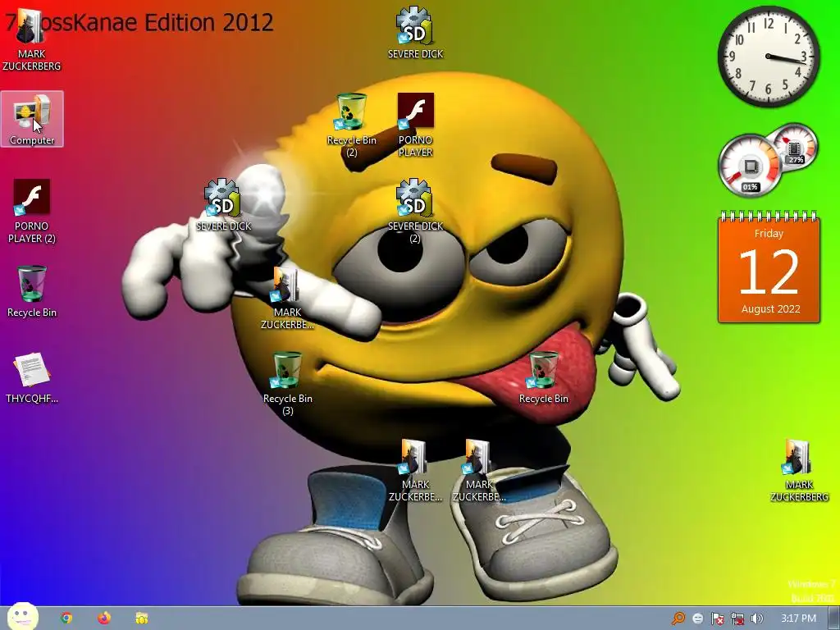This screenshot has width=840, height=630.
Task: Select the SEVERE DICK (2) shortcut
Action: [x=415, y=211]
